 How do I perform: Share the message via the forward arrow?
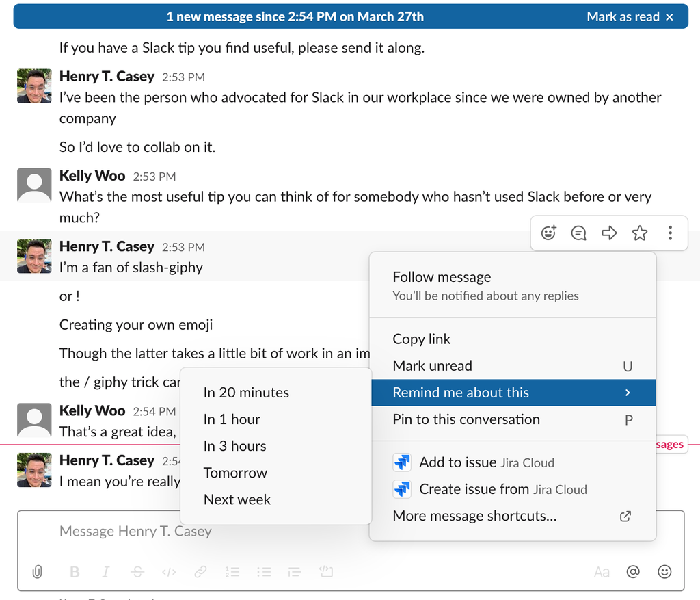[609, 233]
